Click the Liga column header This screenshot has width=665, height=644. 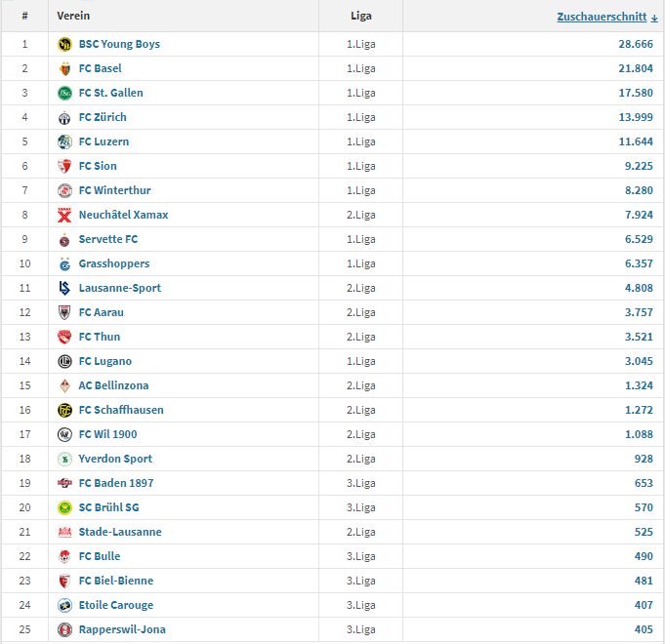[361, 16]
